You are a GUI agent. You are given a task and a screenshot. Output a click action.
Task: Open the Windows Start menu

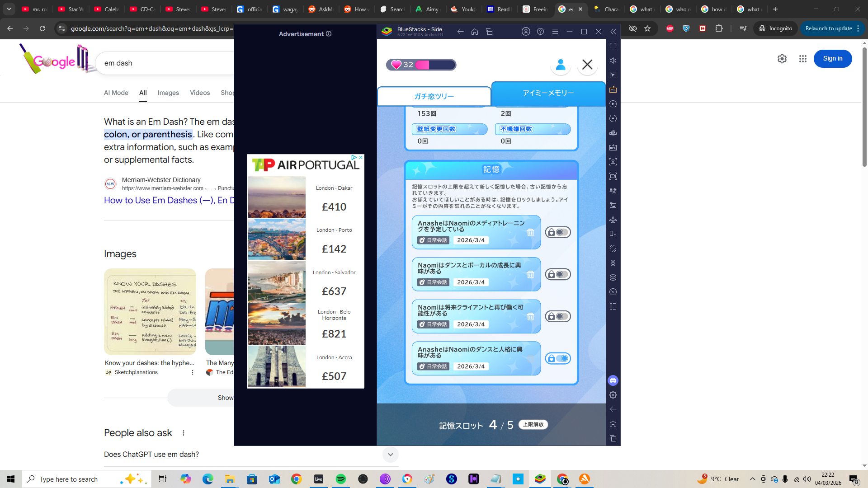pyautogui.click(x=11, y=479)
